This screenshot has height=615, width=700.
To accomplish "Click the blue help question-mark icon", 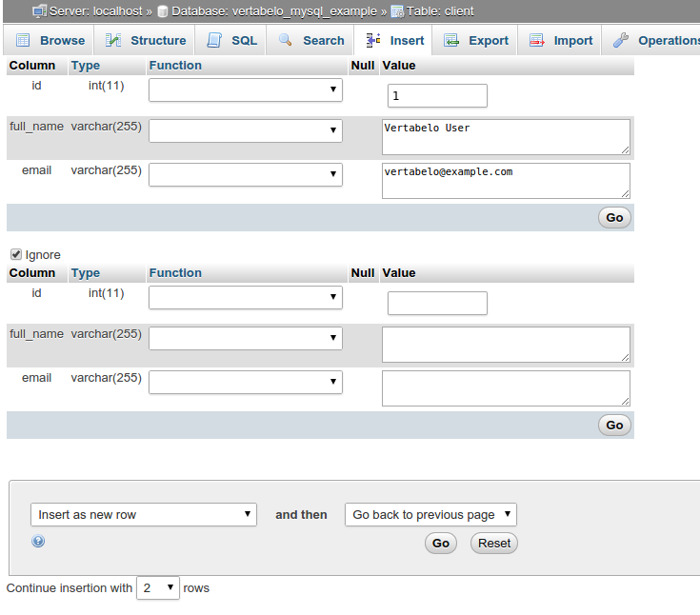I will point(38,541).
